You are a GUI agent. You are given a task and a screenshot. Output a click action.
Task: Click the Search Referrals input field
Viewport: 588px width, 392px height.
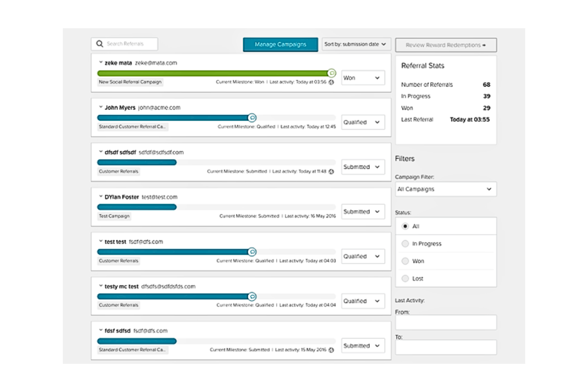click(124, 44)
